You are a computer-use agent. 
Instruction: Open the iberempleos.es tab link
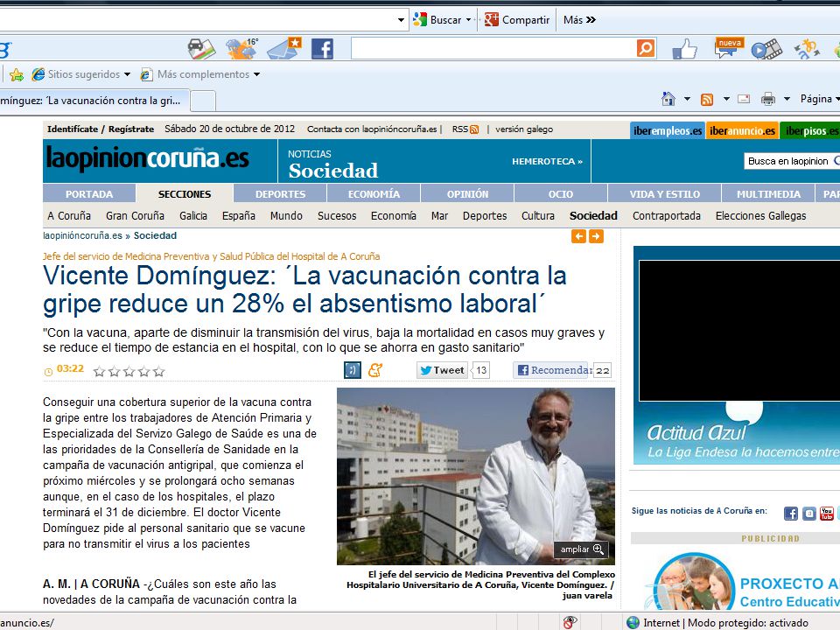click(668, 130)
